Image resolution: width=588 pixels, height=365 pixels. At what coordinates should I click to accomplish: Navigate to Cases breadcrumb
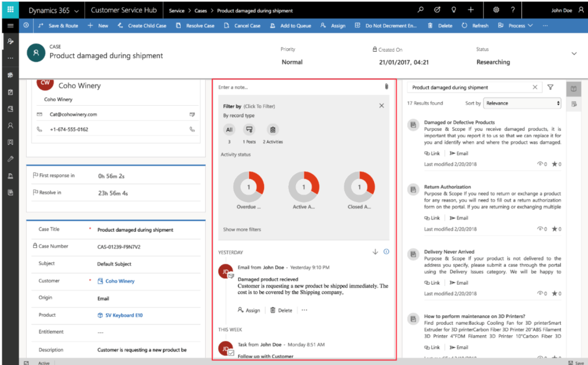(200, 11)
